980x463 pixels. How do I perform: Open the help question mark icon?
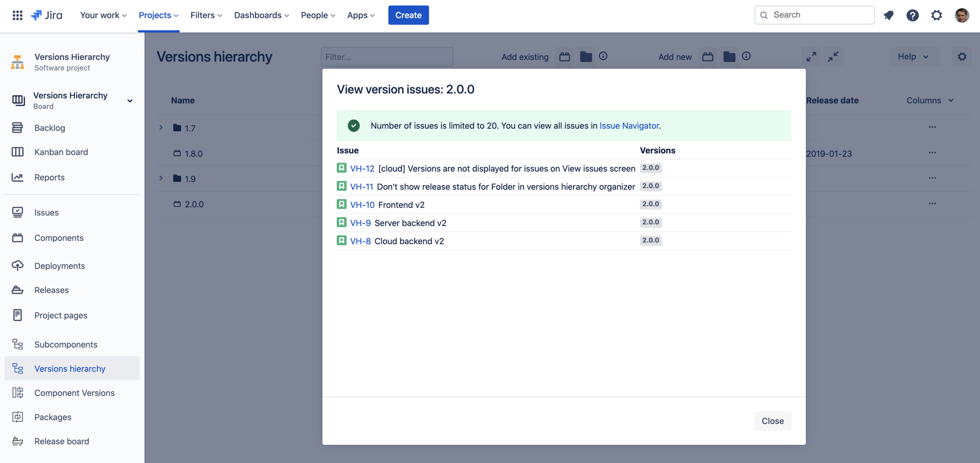[x=912, y=15]
